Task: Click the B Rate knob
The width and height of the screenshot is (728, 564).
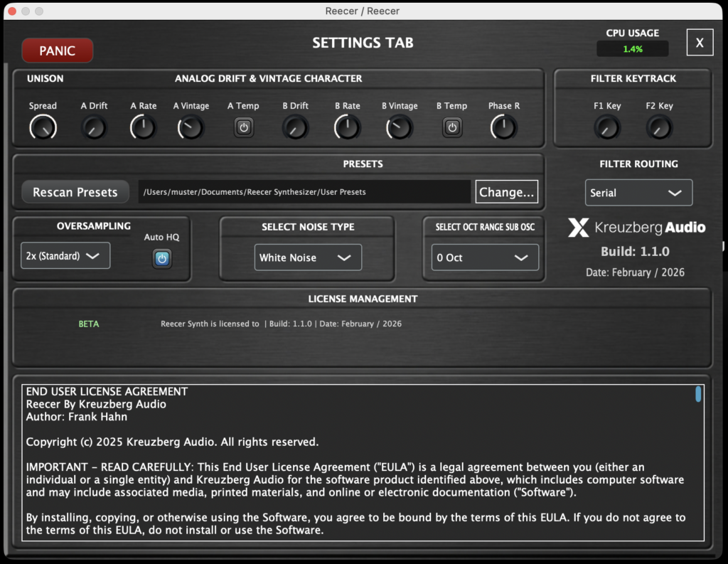Action: pos(347,128)
